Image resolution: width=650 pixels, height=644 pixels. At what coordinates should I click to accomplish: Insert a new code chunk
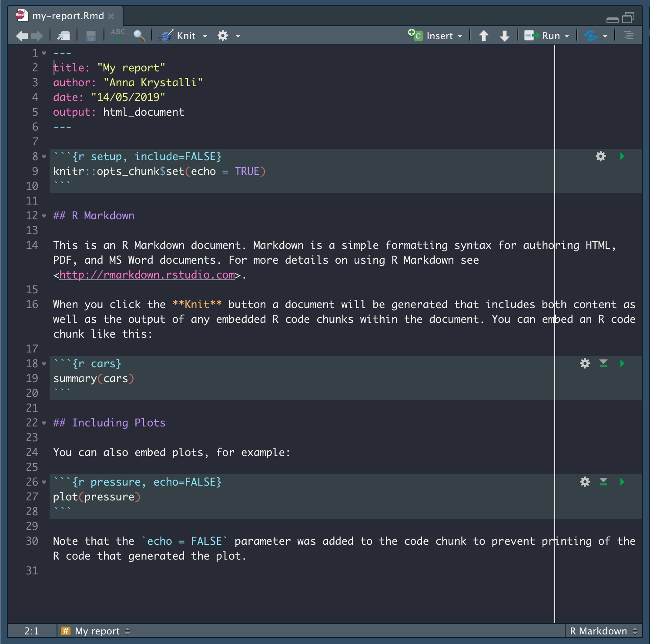tap(435, 36)
